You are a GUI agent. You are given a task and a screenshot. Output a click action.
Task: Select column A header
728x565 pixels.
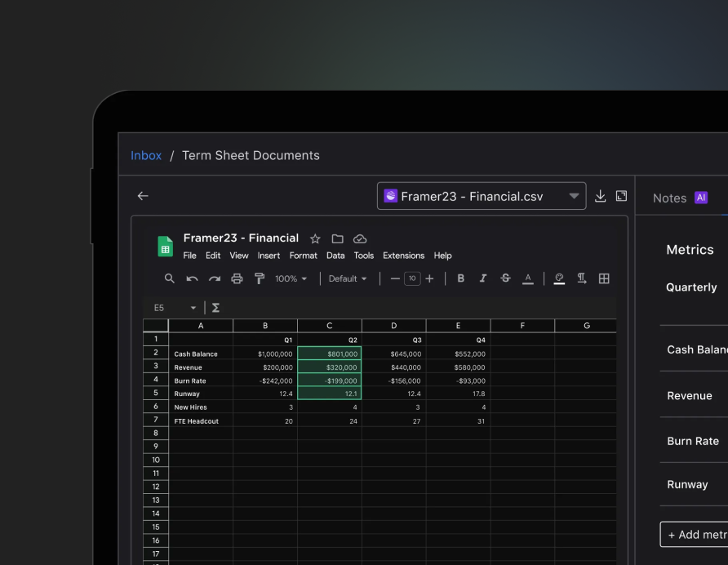tap(201, 326)
